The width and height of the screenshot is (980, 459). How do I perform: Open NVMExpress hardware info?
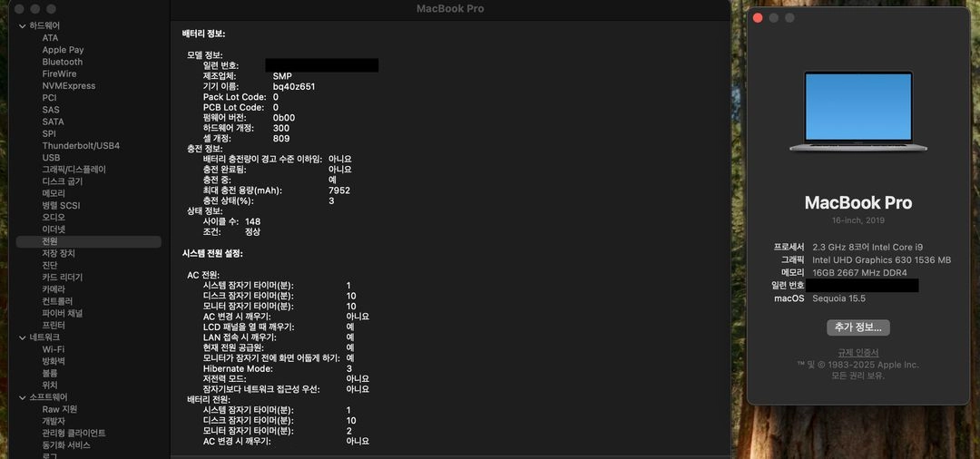[x=69, y=85]
